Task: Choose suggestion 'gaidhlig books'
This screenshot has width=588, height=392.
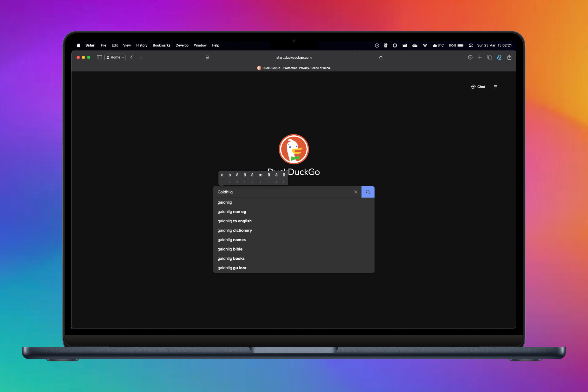Action: point(294,258)
